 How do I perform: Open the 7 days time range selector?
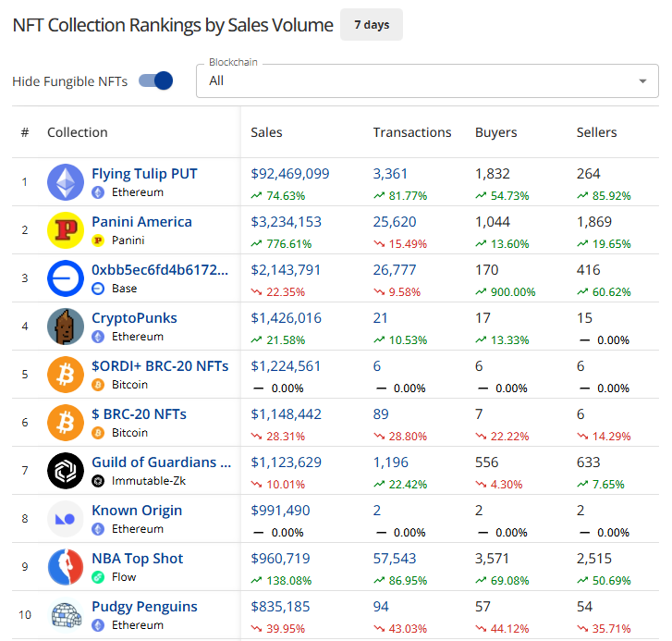pos(371,25)
